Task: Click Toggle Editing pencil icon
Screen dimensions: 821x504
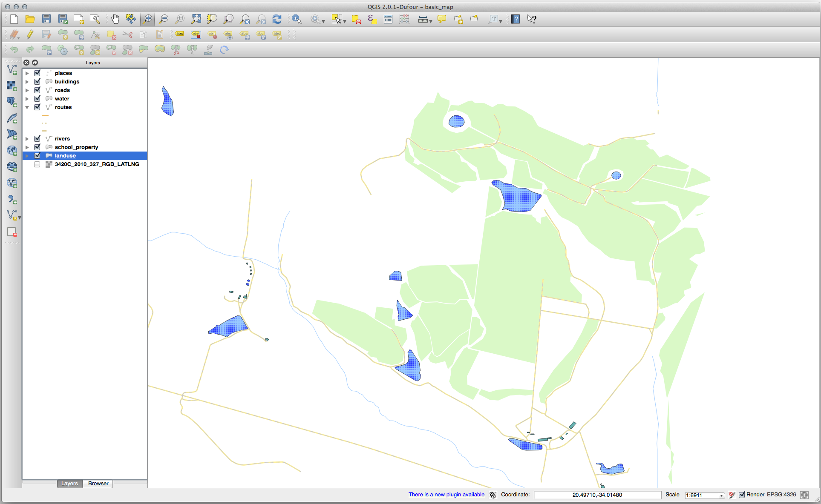Action: [30, 34]
